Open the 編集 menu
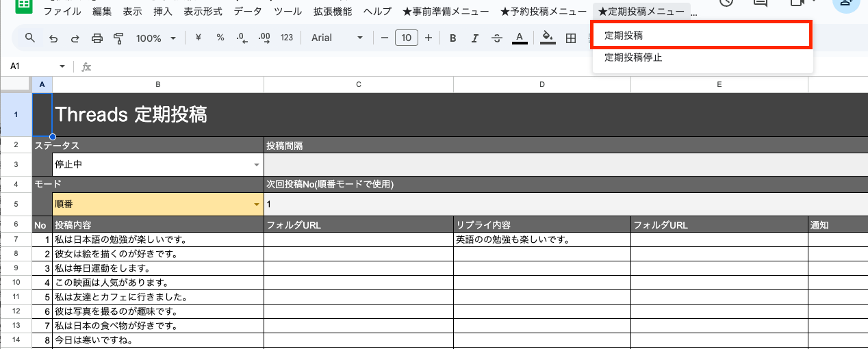The image size is (868, 349). click(x=102, y=12)
